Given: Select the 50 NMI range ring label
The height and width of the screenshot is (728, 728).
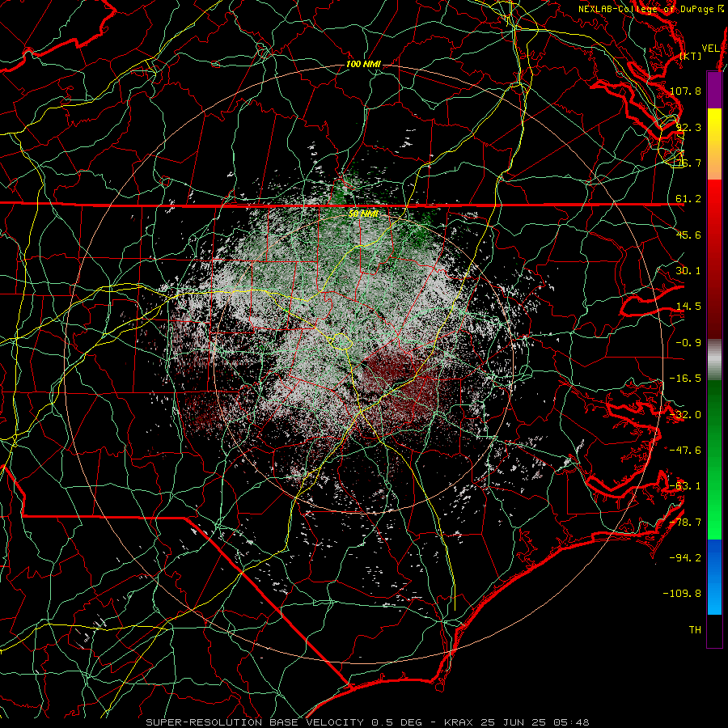Looking at the screenshot, I should pyautogui.click(x=363, y=214).
